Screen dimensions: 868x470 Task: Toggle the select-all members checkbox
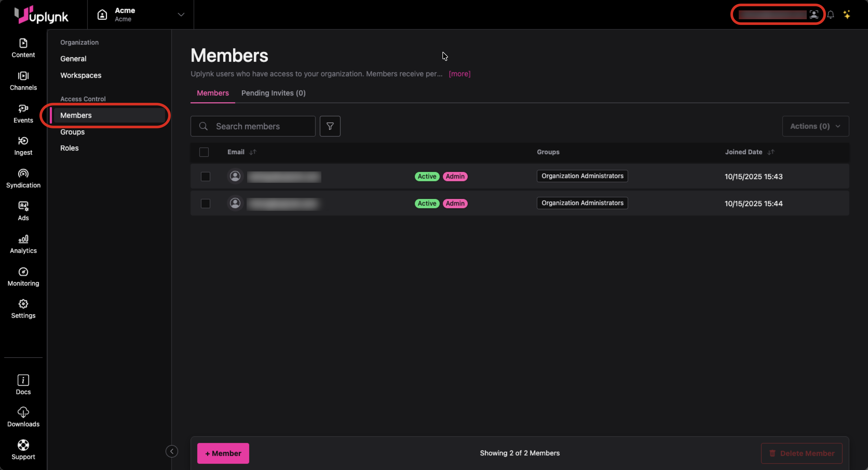204,152
